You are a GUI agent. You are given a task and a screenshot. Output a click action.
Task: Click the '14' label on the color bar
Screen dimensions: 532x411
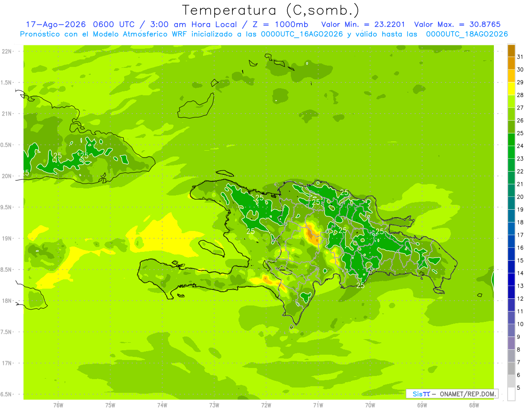pos(520,273)
